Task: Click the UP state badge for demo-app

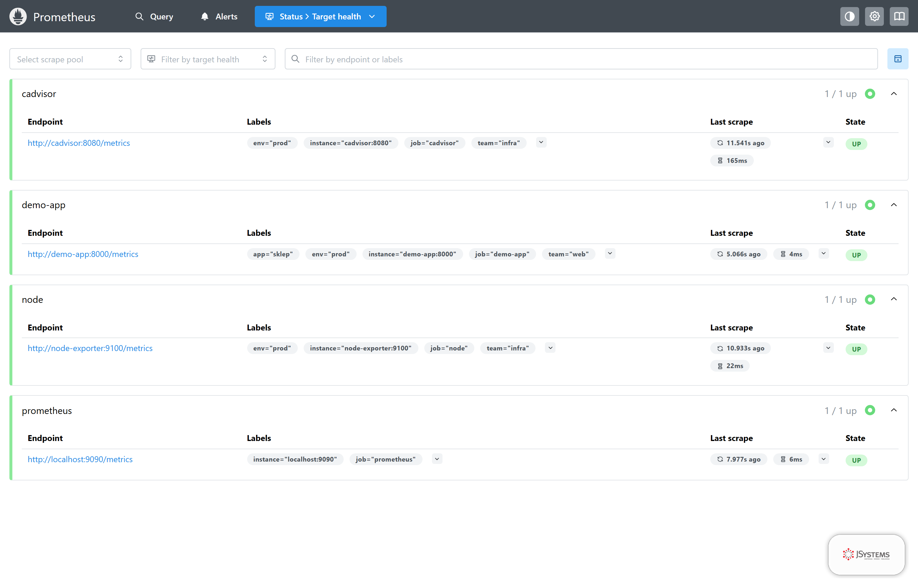Action: [856, 255]
